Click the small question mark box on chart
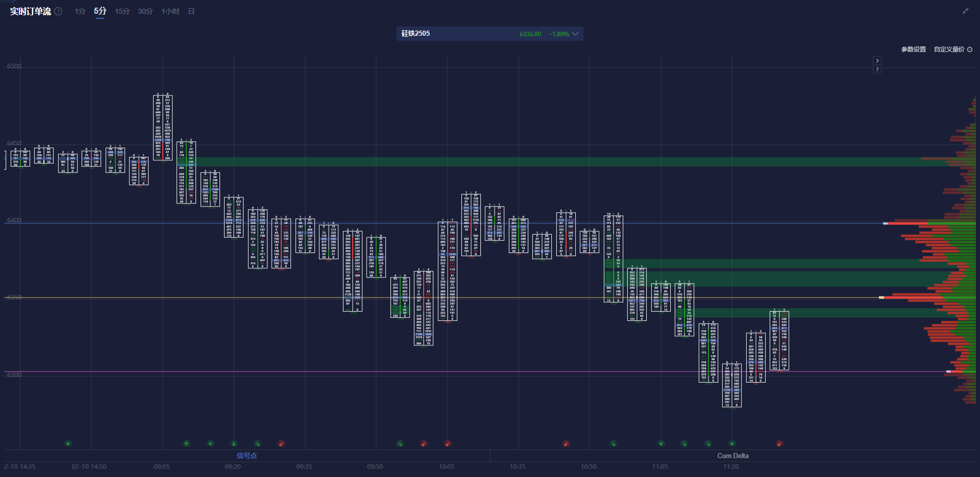980x477 pixels. point(877,69)
